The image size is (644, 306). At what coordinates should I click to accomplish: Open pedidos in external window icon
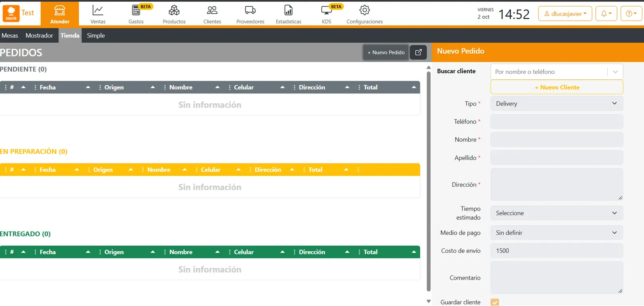(418, 52)
